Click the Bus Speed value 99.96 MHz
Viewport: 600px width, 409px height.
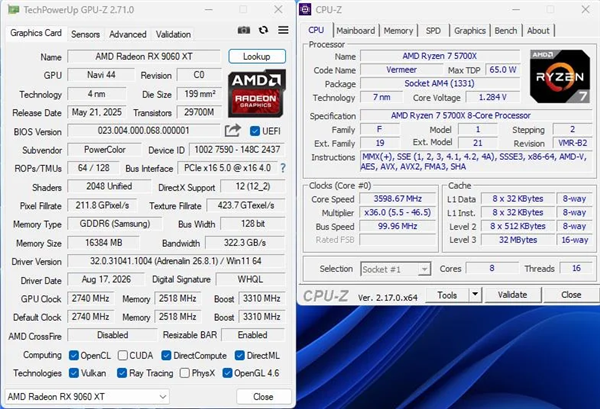pyautogui.click(x=398, y=226)
